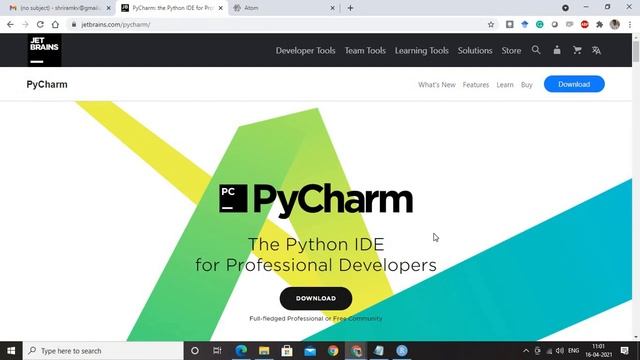Image resolution: width=640 pixels, height=360 pixels.
Task: Open Chrome's three-dot menu
Action: [630, 24]
